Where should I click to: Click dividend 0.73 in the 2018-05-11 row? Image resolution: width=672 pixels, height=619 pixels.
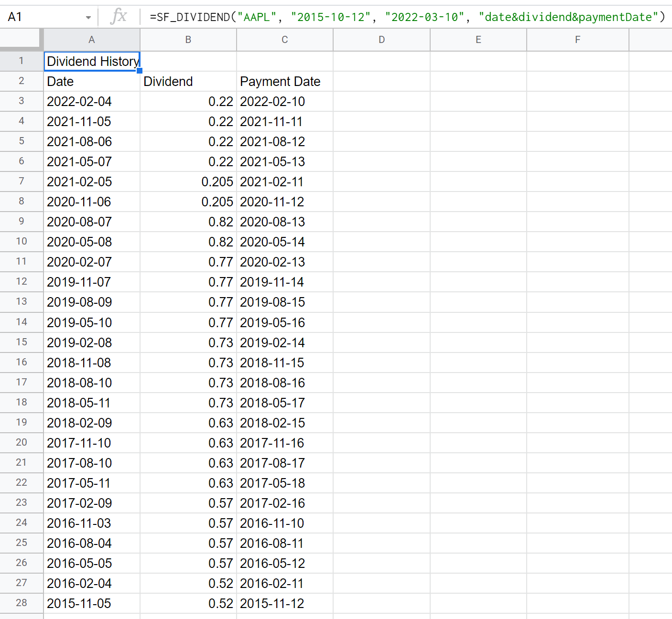click(188, 403)
